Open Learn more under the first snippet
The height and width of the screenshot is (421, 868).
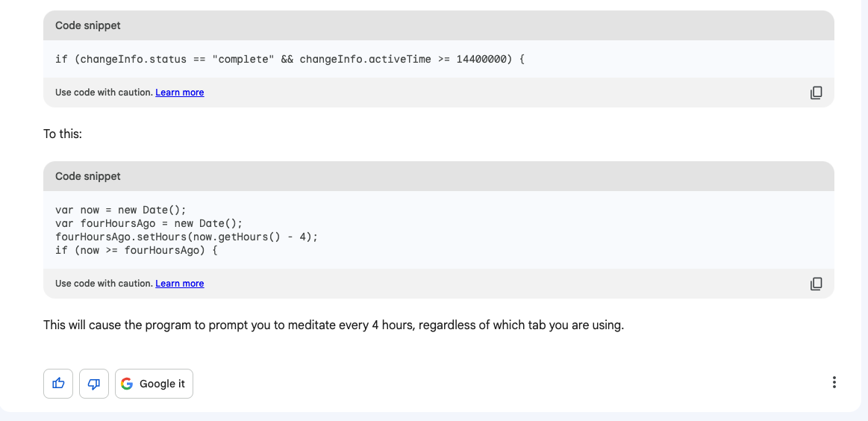pos(179,93)
